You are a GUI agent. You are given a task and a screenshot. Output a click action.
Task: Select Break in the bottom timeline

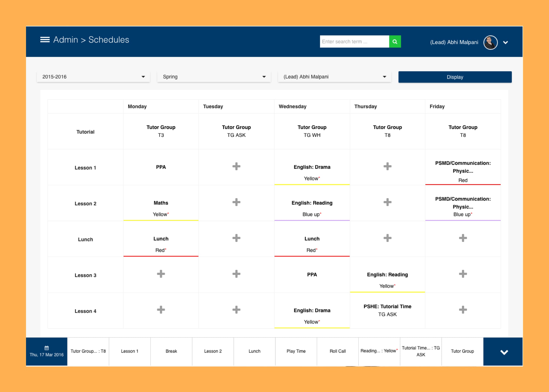point(171,351)
